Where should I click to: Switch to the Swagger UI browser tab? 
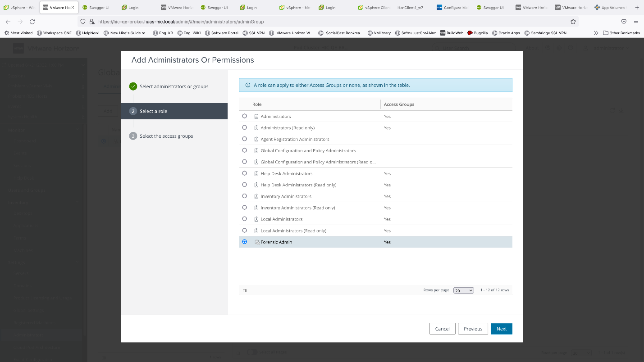pos(96,7)
